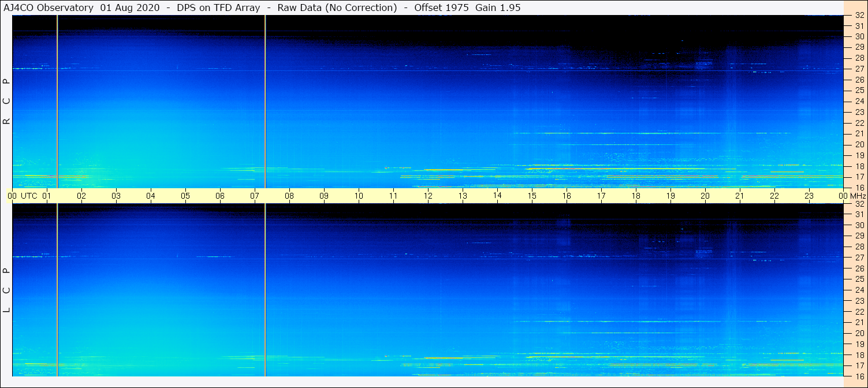Click the 04 hour time axis label
Screen dimensions: 868x388
(x=151, y=196)
